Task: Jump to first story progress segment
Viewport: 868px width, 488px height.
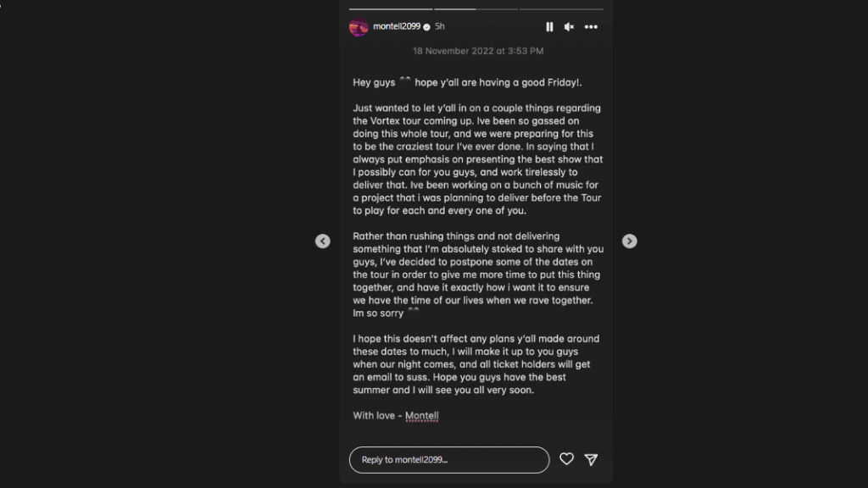Action: coord(391,8)
